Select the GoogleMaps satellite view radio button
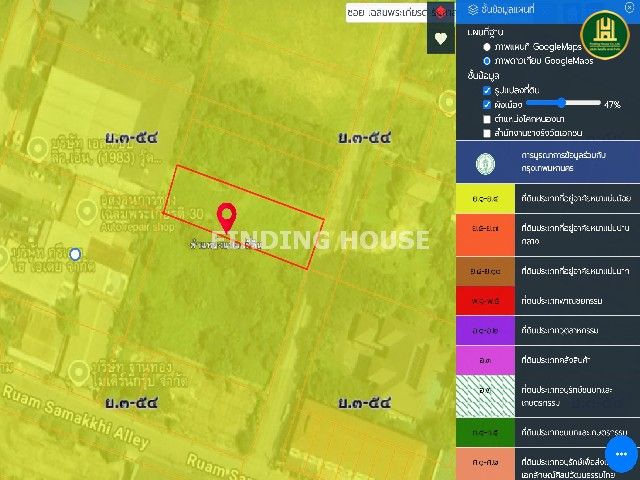This screenshot has width=640, height=480. [x=486, y=61]
